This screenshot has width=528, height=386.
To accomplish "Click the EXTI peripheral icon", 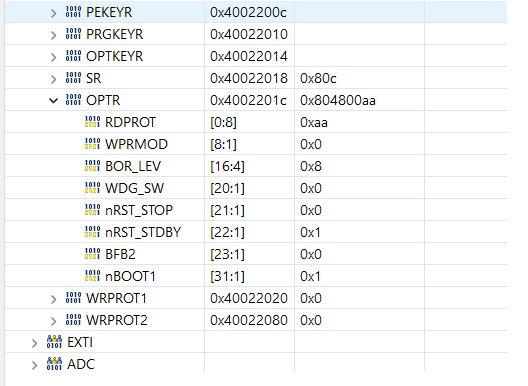I will pyautogui.click(x=54, y=342).
